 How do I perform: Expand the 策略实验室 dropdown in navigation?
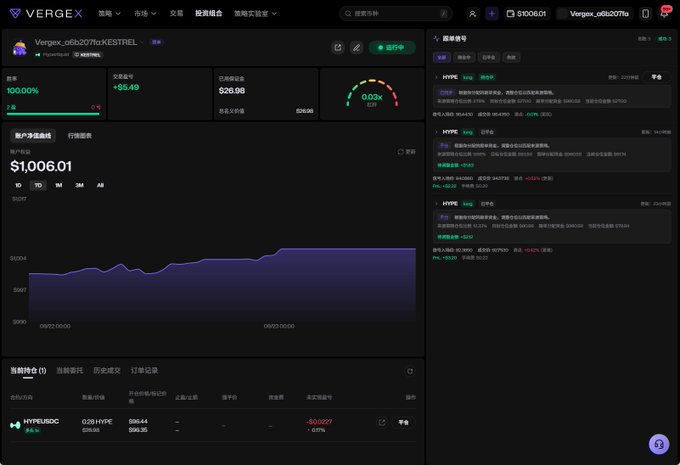(255, 13)
